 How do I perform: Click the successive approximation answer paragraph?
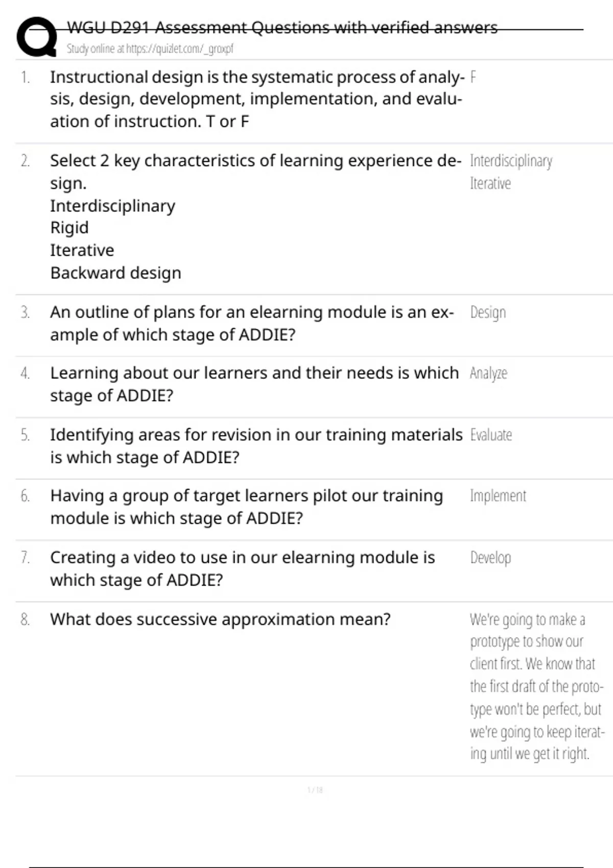tap(535, 686)
